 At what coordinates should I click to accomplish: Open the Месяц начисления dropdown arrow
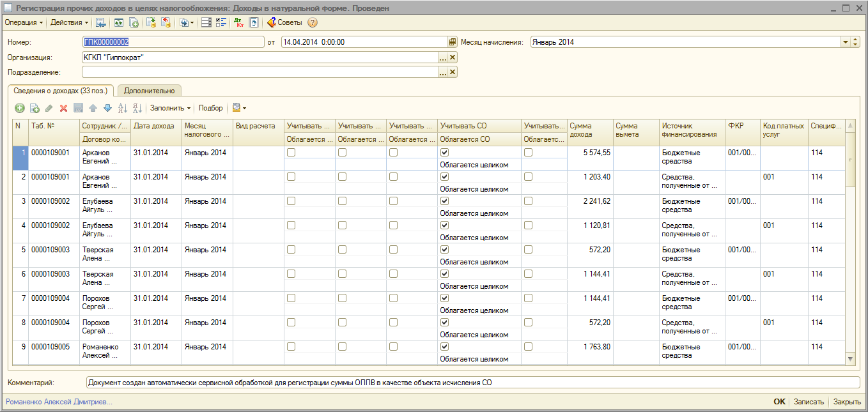[846, 42]
